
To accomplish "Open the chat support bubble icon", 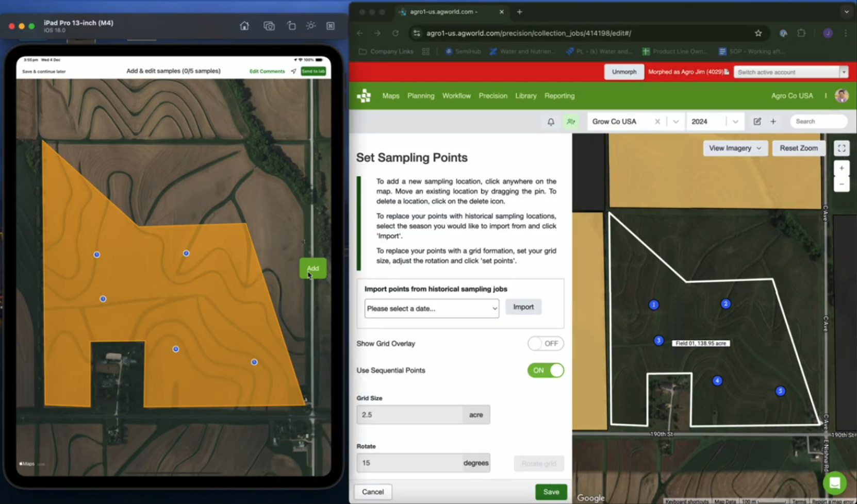I will (x=834, y=483).
